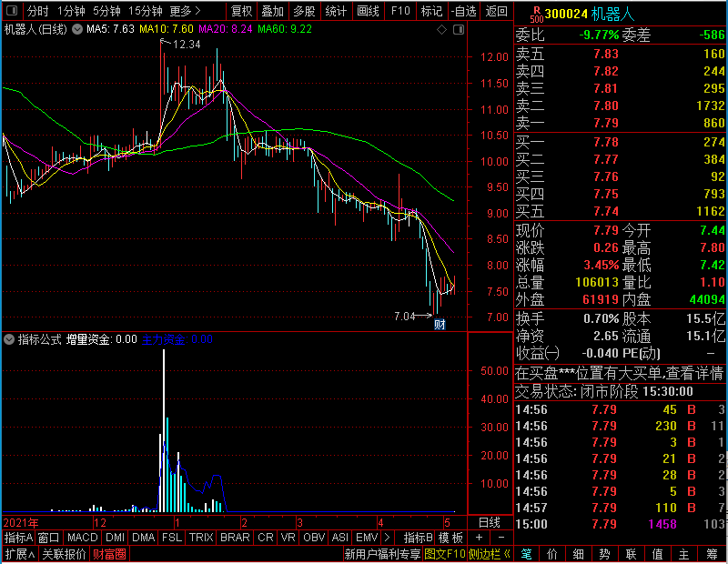Select the OBV indicator

[x=314, y=538]
